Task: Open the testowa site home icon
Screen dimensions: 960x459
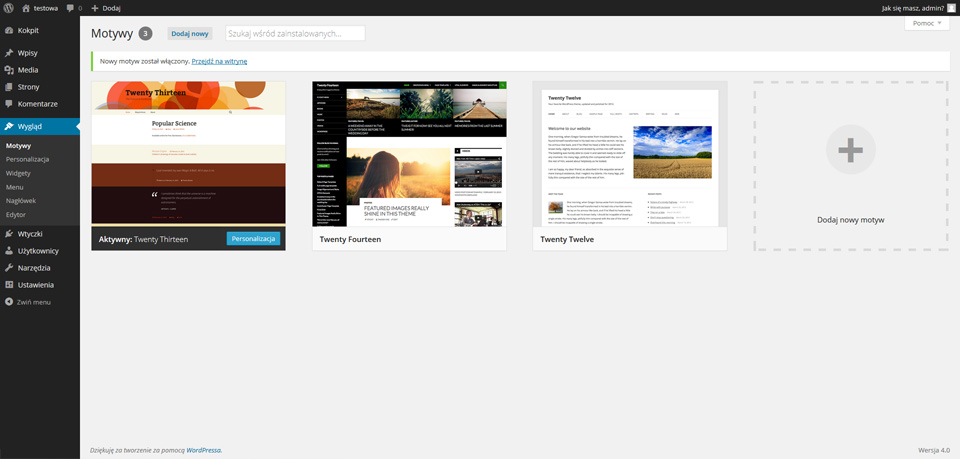Action: pyautogui.click(x=26, y=8)
